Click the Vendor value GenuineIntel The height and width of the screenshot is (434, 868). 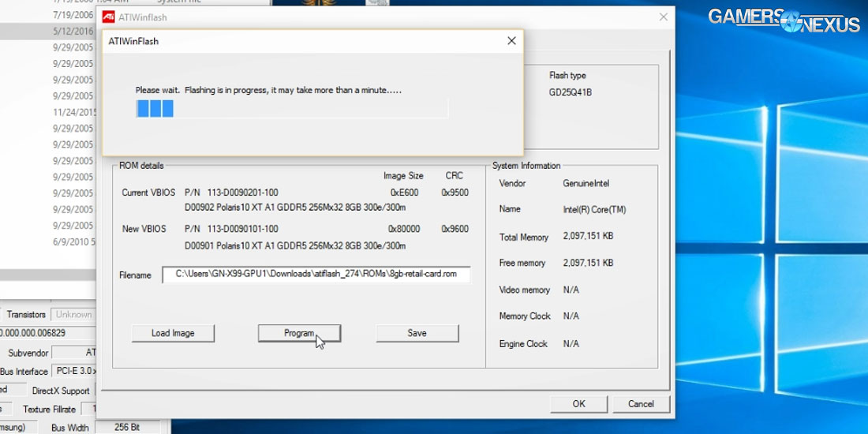point(586,183)
